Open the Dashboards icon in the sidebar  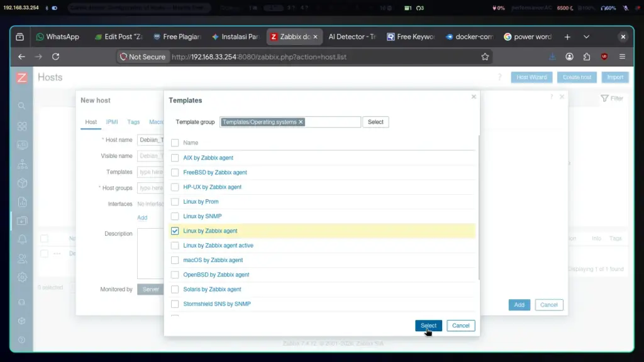(x=22, y=126)
